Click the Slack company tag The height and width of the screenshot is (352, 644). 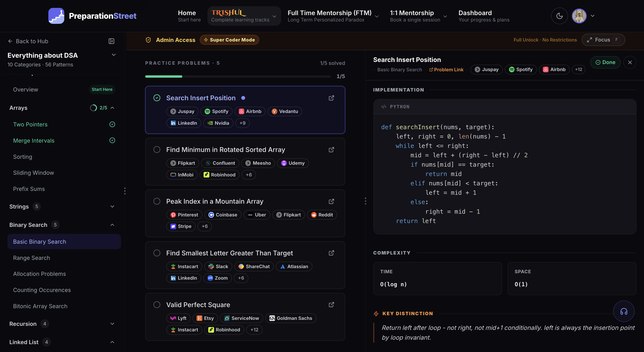pos(218,267)
